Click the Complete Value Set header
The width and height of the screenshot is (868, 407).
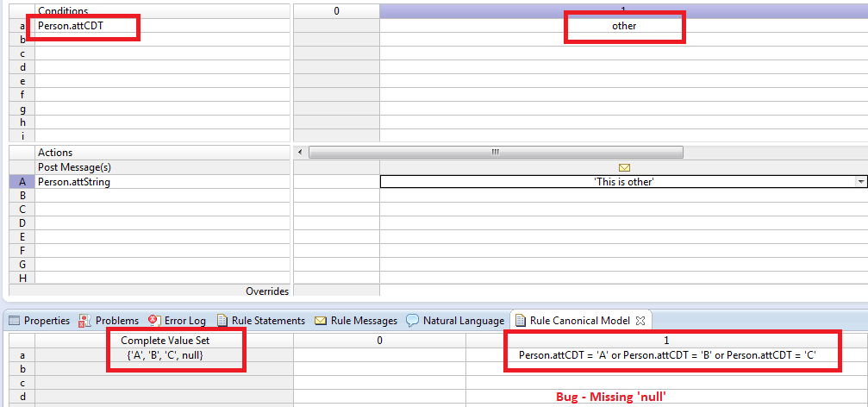[165, 341]
